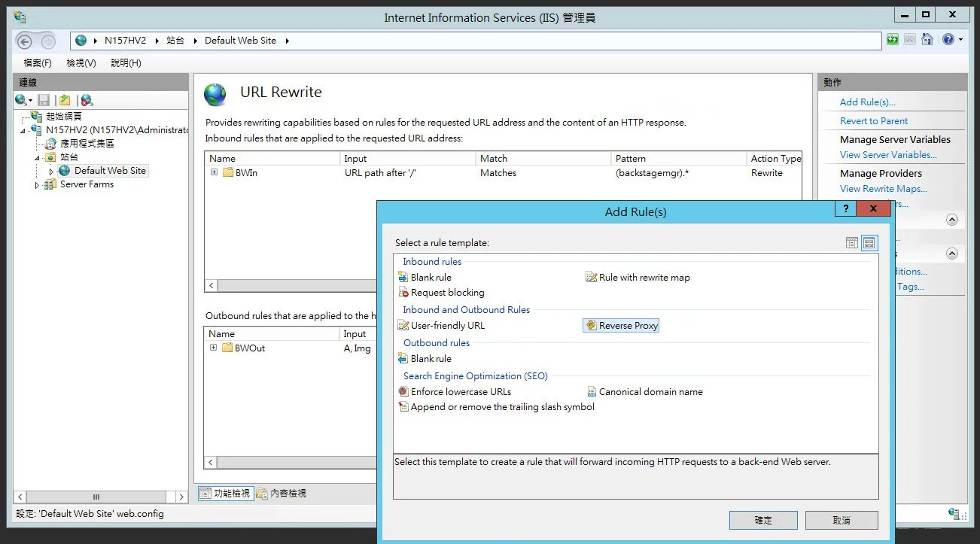Viewport: 980px width, 544px height.
Task: Click the (backstagemgr).* pattern cell
Action: (651, 172)
